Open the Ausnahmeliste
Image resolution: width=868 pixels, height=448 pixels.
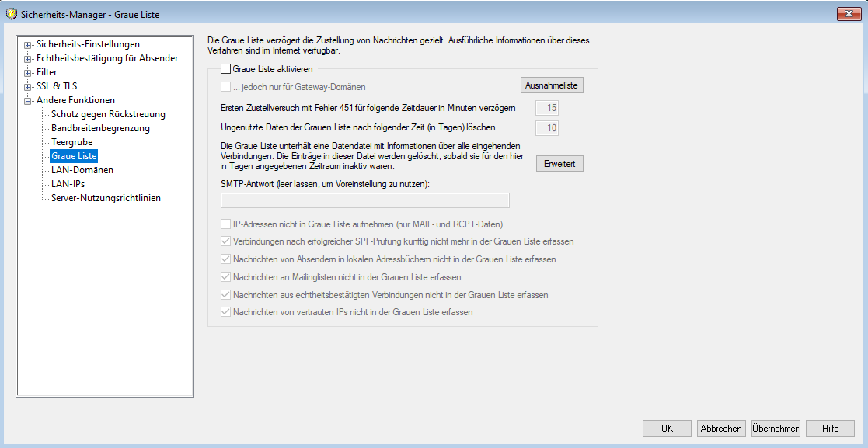[551, 85]
